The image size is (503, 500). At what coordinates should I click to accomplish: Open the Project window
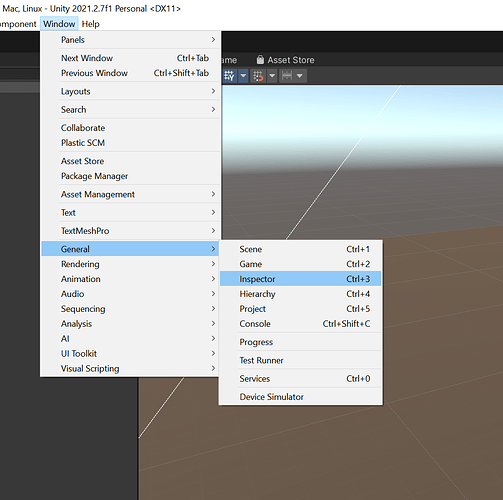coord(300,309)
